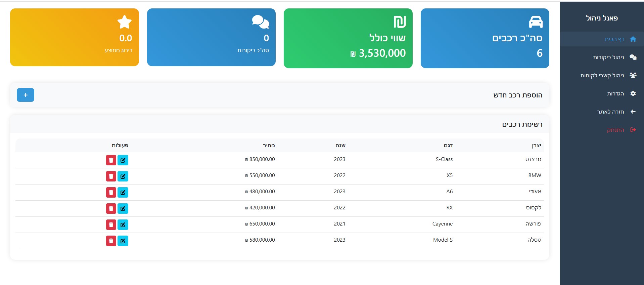Click the reviews count stat card
The height and width of the screenshot is (285, 644).
(x=211, y=37)
